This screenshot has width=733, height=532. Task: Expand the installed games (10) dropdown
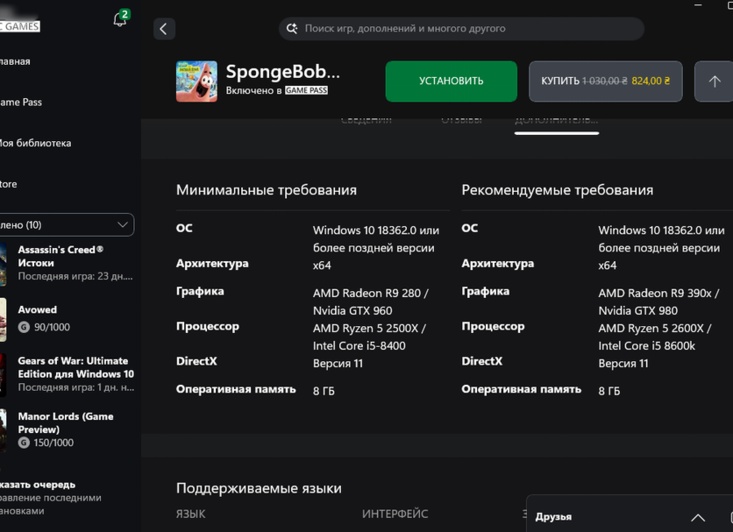[66, 225]
